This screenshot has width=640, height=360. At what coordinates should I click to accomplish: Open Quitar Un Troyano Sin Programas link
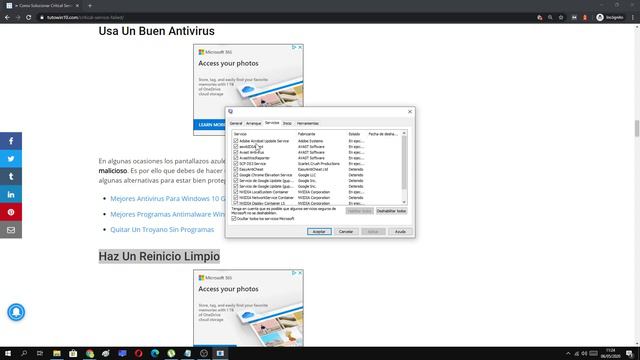pyautogui.click(x=162, y=229)
